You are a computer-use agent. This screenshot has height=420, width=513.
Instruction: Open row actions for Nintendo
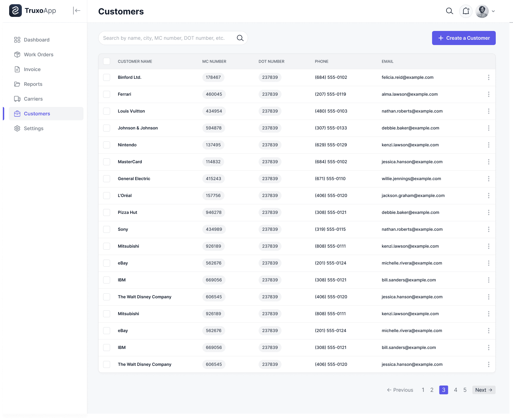click(x=488, y=145)
